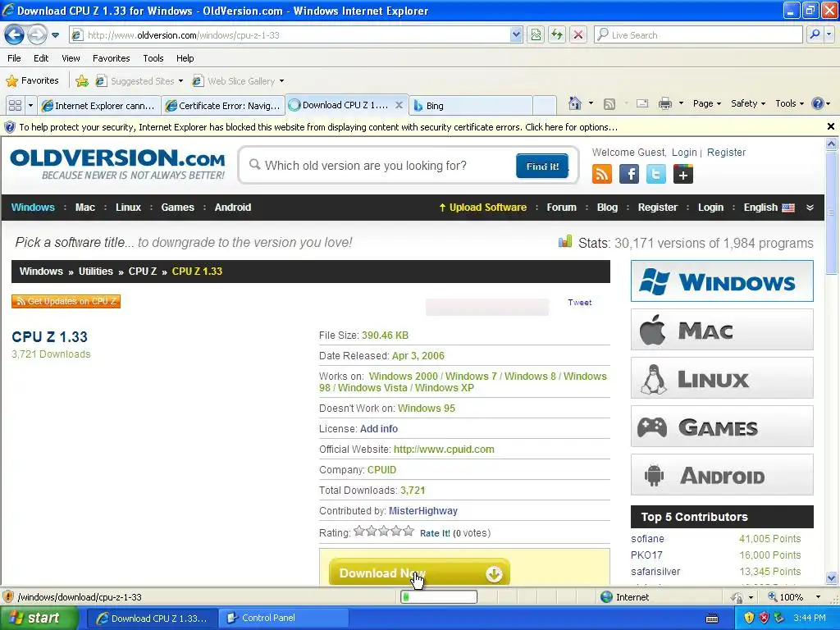The image size is (840, 630).
Task: Open the Tools menu in menu bar
Action: [153, 58]
